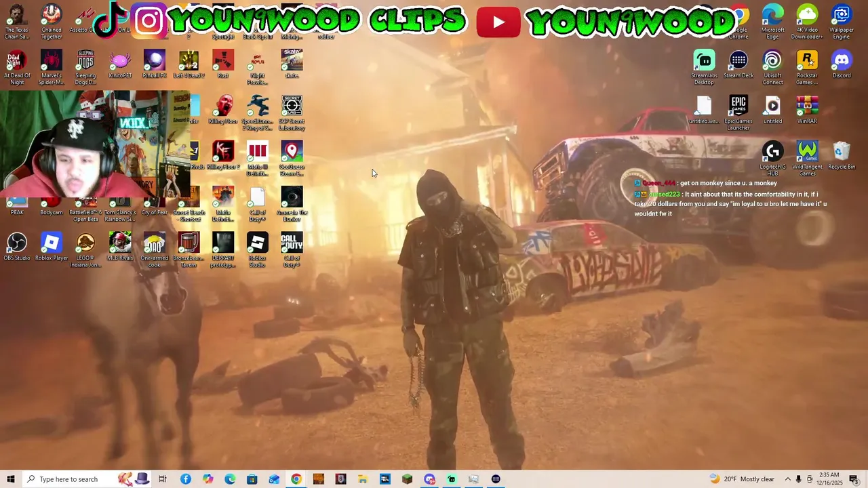This screenshot has height=488, width=868.
Task: Select Left 4 Dead 2 desktop icon
Action: 189,65
